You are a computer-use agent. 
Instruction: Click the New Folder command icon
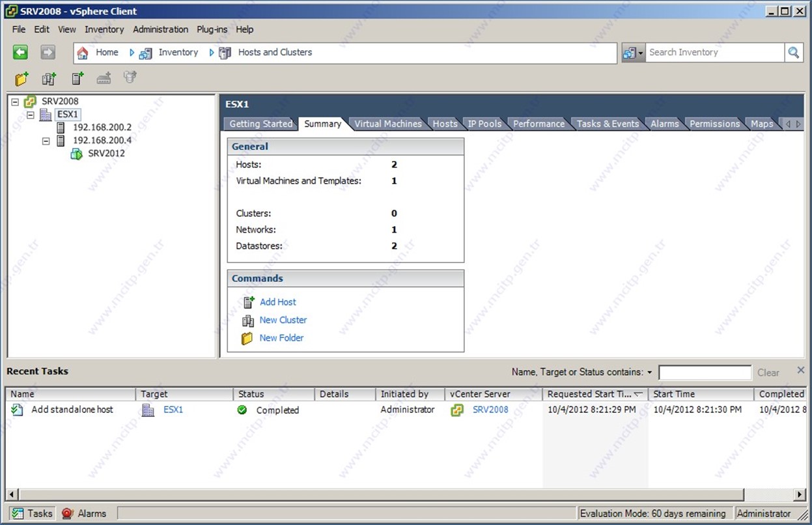point(247,338)
